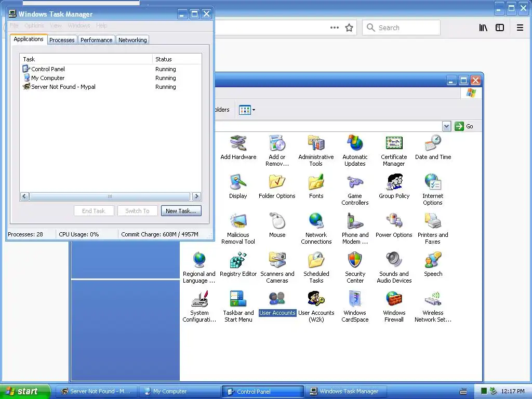Open Administrative Tools icon
The width and height of the screenshot is (532, 399).
tap(316, 151)
